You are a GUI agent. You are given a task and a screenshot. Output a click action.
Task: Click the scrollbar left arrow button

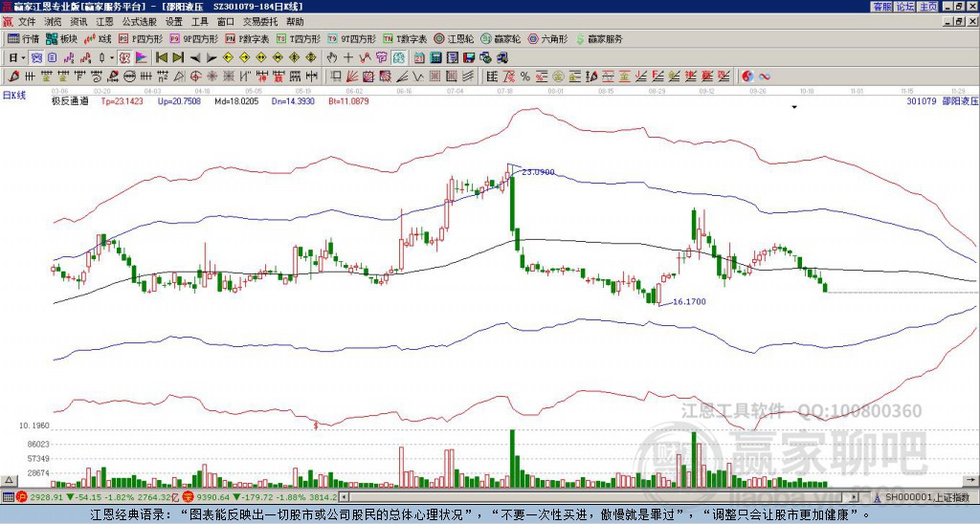coord(343,497)
